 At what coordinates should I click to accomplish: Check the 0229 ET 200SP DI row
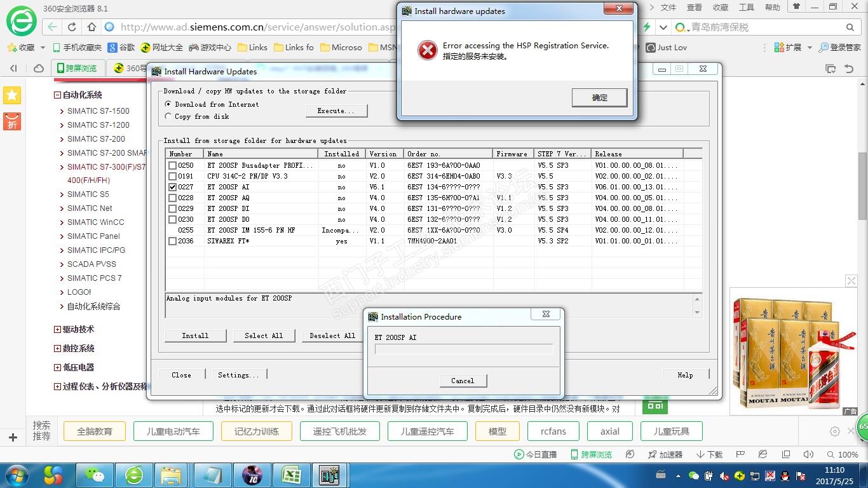tap(172, 208)
